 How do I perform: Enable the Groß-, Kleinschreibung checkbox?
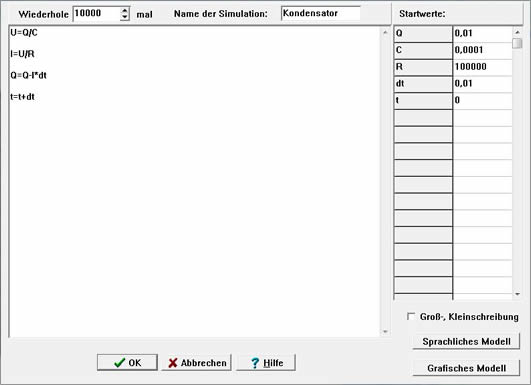411,316
